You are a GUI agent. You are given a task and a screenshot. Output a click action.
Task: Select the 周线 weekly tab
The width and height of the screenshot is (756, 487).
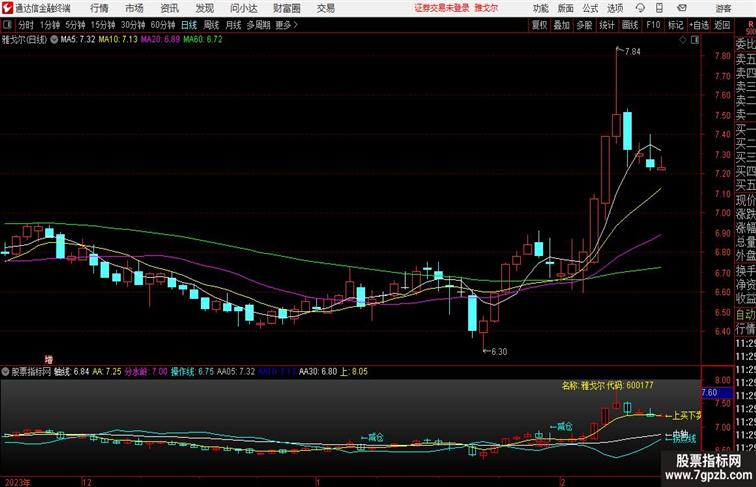pos(211,25)
